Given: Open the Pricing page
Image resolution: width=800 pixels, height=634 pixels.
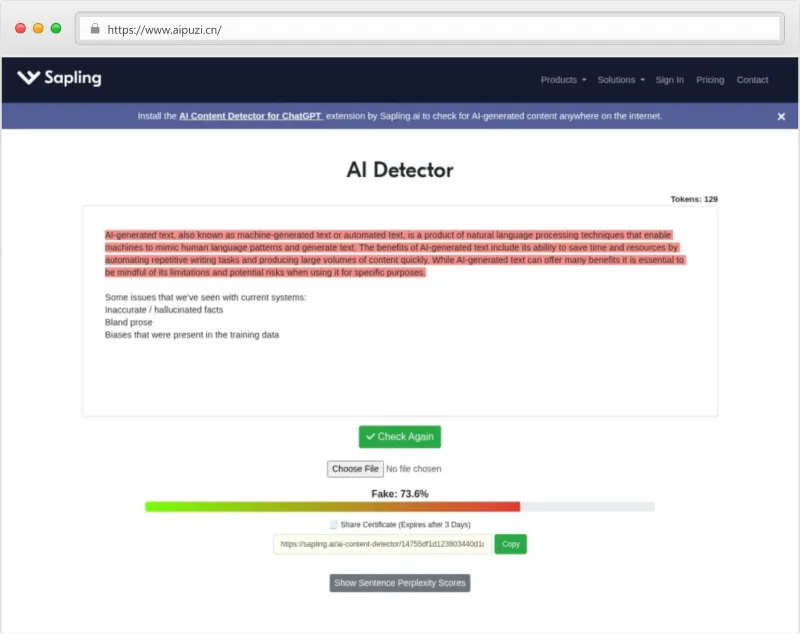Looking at the screenshot, I should tap(710, 80).
